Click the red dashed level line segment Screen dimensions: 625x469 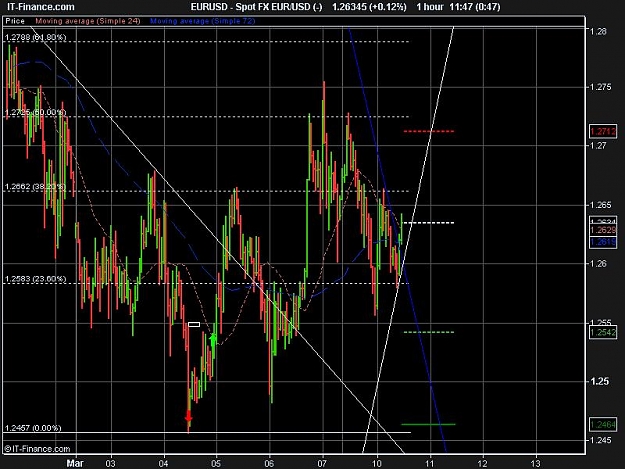(x=429, y=131)
